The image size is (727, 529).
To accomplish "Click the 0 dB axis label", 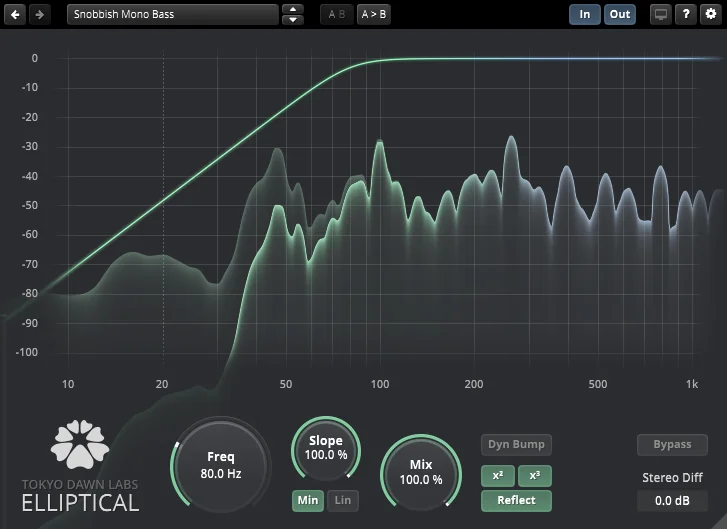I will click(x=34, y=58).
